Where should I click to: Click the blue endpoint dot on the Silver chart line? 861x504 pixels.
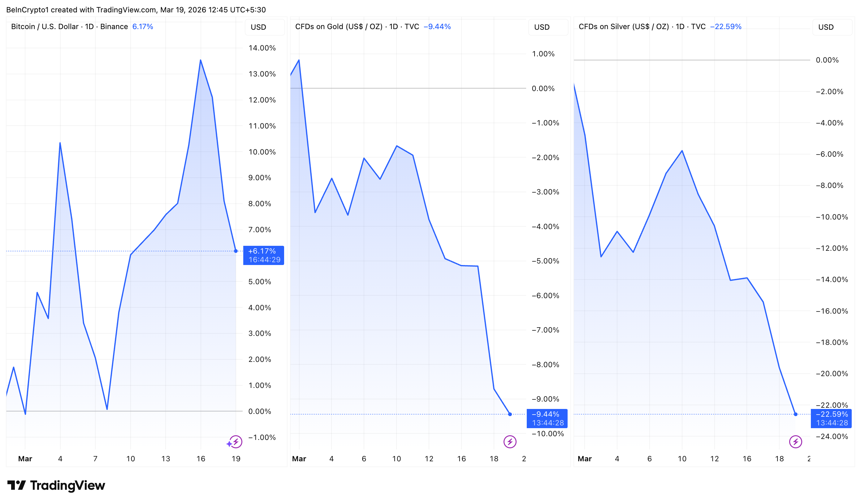[x=796, y=414]
